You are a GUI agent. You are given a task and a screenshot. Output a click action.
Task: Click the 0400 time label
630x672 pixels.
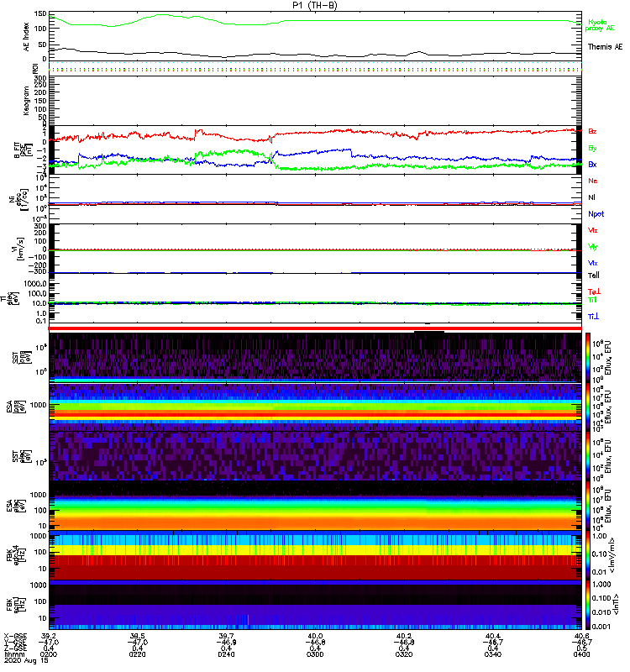click(x=581, y=654)
